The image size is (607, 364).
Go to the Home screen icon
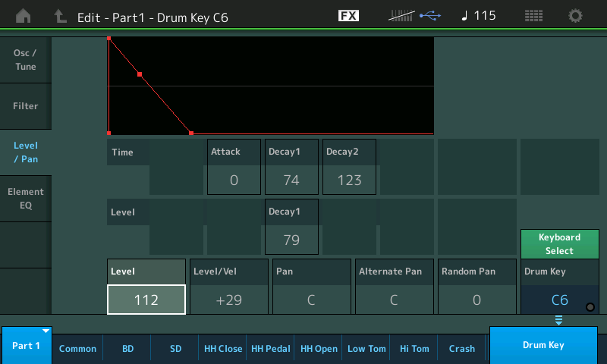pyautogui.click(x=24, y=16)
